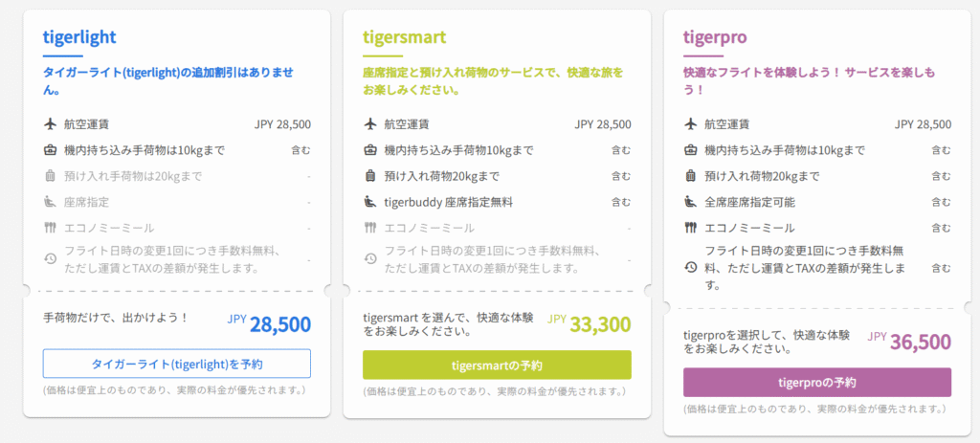Viewport: 980px width, 443px height.
Task: Click the carry-on bag icon in the tigersmart card
Action: pos(370,150)
